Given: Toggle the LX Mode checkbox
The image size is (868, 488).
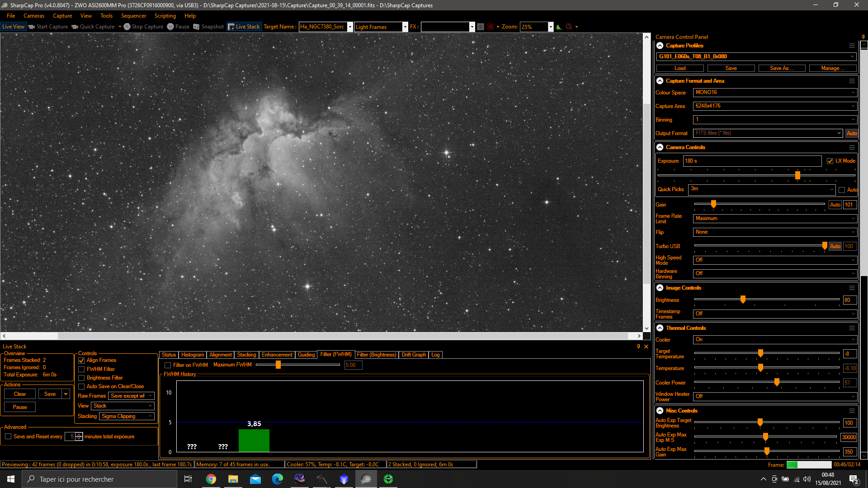Looking at the screenshot, I should click(830, 161).
